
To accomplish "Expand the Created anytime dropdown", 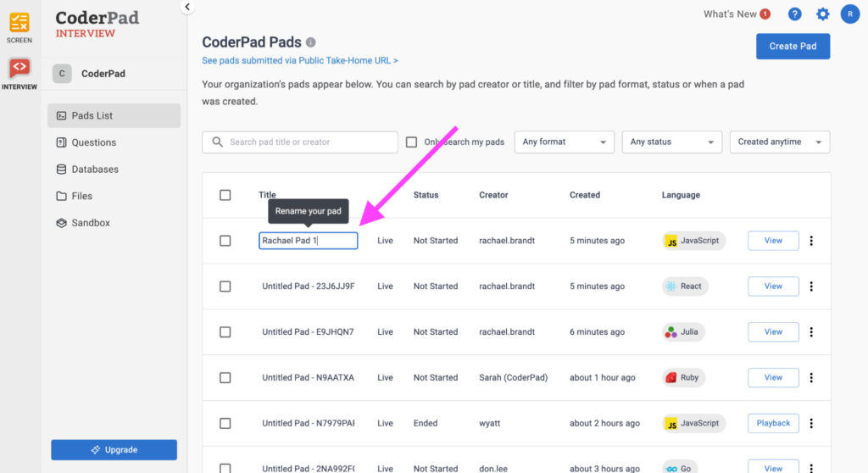I will point(779,142).
